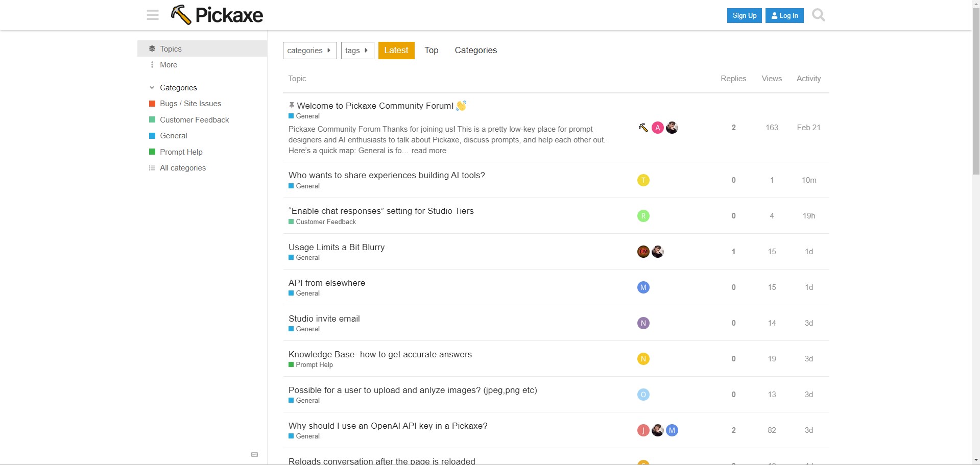Open red 'J' avatar on OpenAI API key topic
Image resolution: width=980 pixels, height=465 pixels.
click(x=643, y=430)
